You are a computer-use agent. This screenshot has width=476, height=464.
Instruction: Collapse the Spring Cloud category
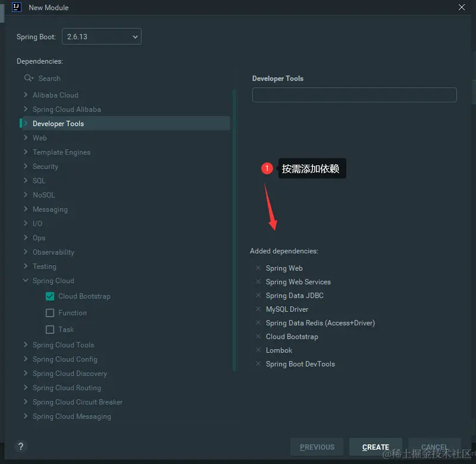pos(26,280)
